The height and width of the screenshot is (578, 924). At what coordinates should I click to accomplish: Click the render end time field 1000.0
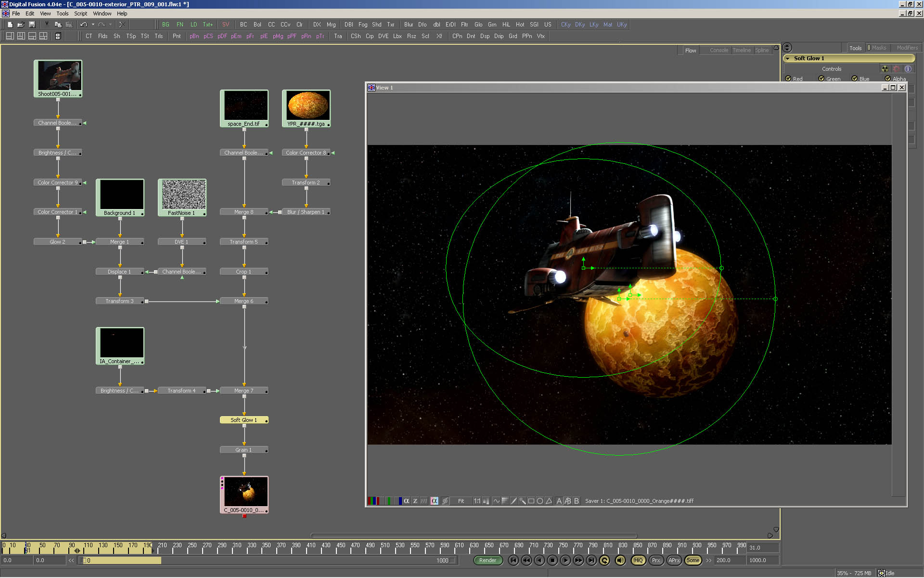pyautogui.click(x=762, y=560)
